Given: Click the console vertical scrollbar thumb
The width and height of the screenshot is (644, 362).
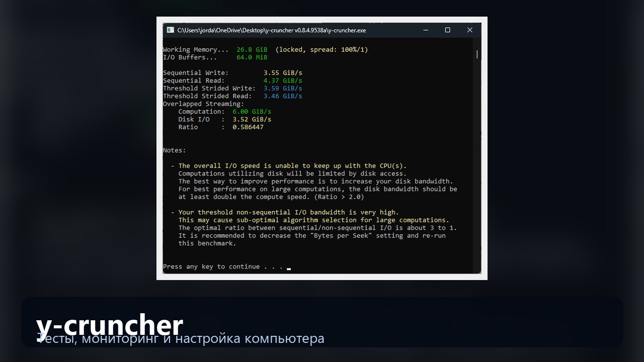Looking at the screenshot, I should tap(477, 54).
